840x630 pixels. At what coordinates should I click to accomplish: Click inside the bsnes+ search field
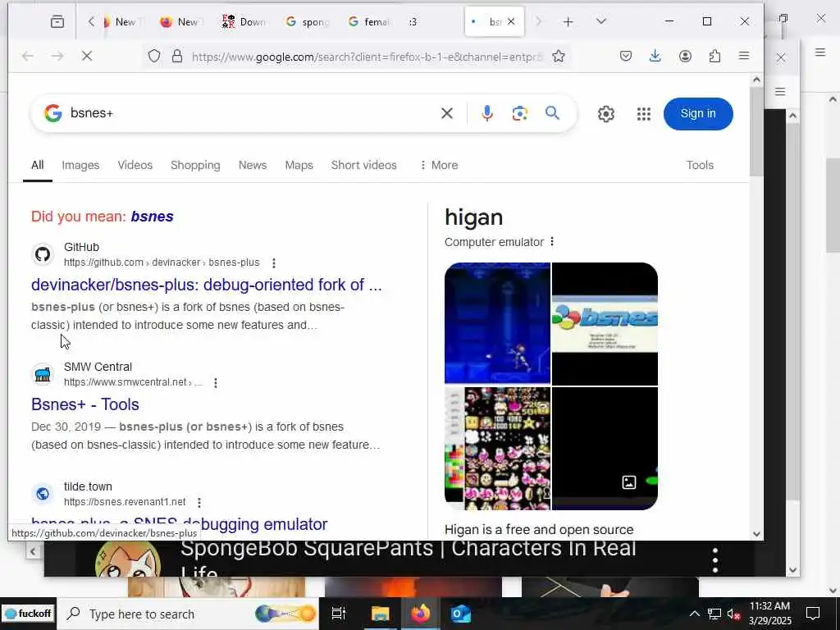pyautogui.click(x=252, y=113)
